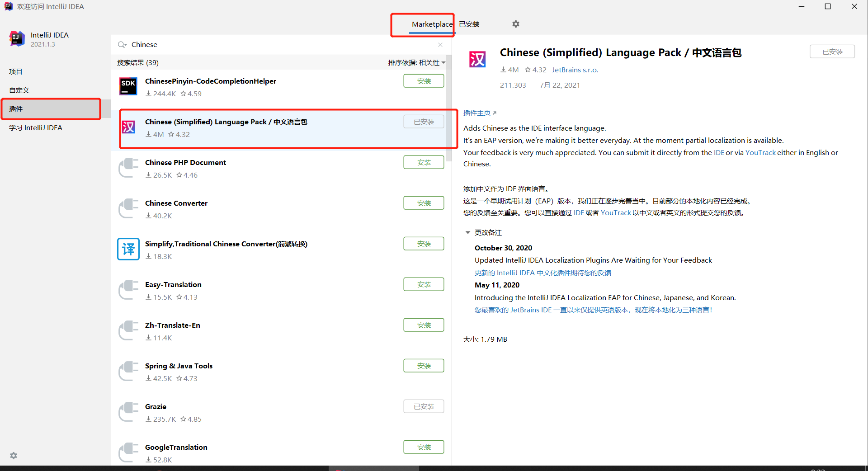Select Chinese PHP Document plugin name
This screenshot has width=868, height=471.
click(185, 163)
